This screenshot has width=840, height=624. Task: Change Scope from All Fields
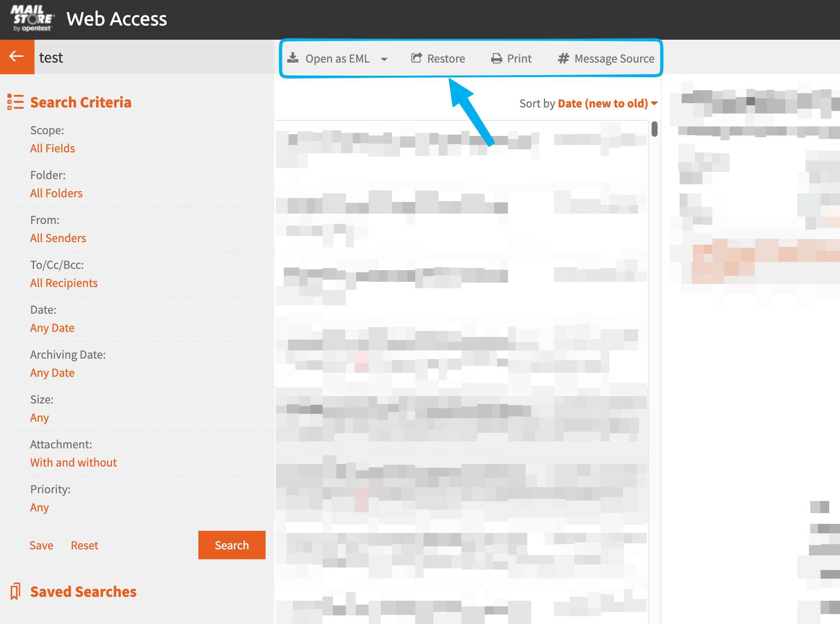click(53, 148)
